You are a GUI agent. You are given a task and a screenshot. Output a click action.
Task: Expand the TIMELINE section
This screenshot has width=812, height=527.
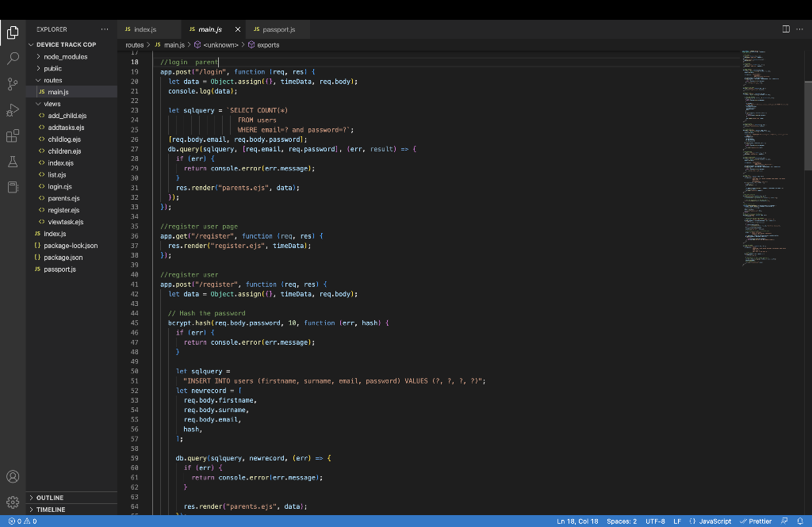click(51, 510)
